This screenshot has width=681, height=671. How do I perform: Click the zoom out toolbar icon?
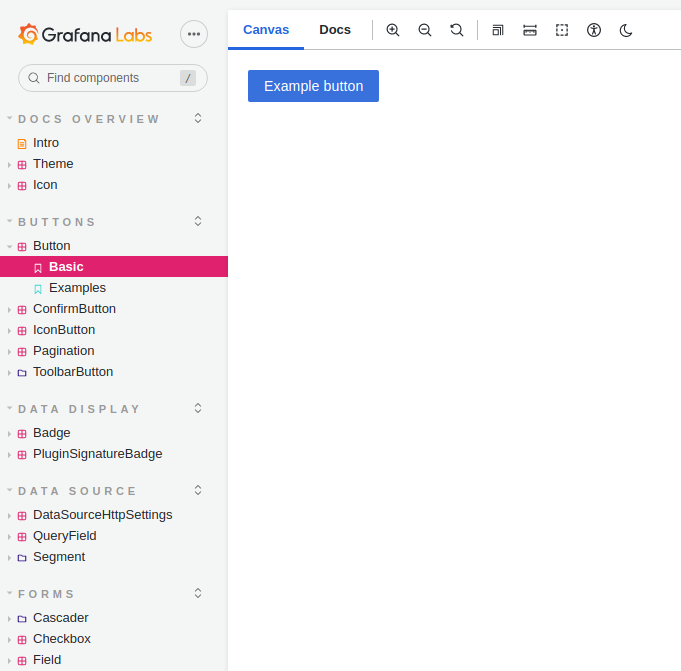(425, 30)
